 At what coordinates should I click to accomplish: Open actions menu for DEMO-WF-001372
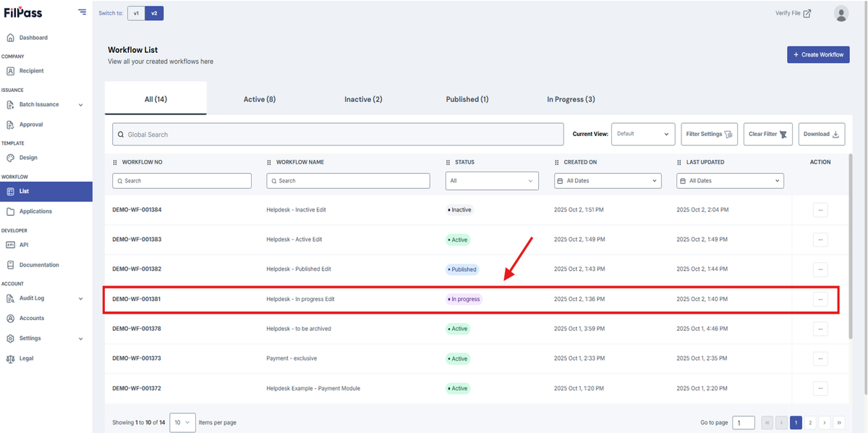[x=820, y=388]
